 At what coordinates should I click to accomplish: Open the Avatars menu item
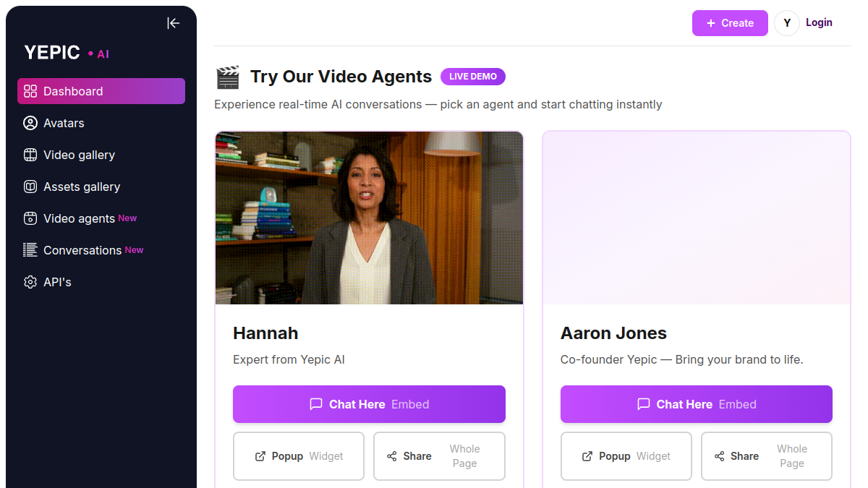tap(101, 123)
